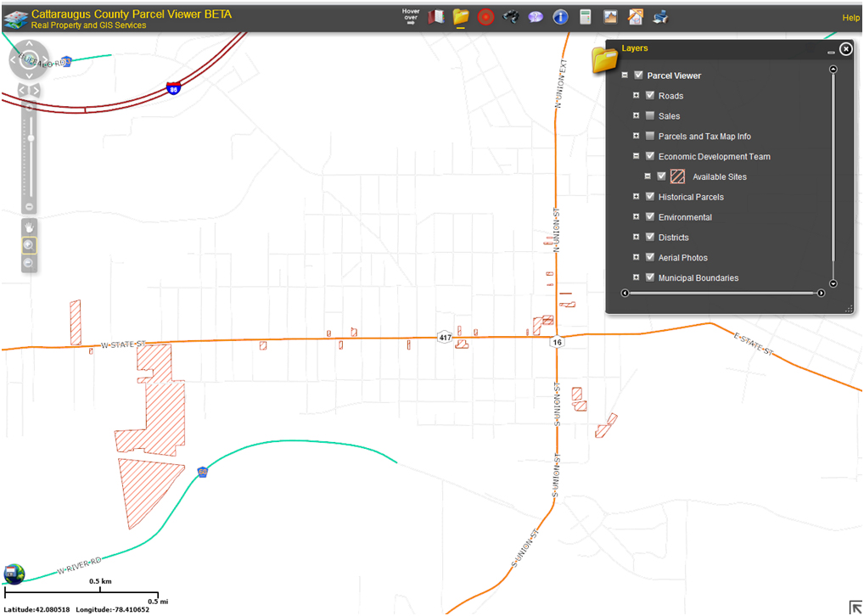864x616 pixels.
Task: Click minus button below zoom slider
Action: [x=30, y=207]
